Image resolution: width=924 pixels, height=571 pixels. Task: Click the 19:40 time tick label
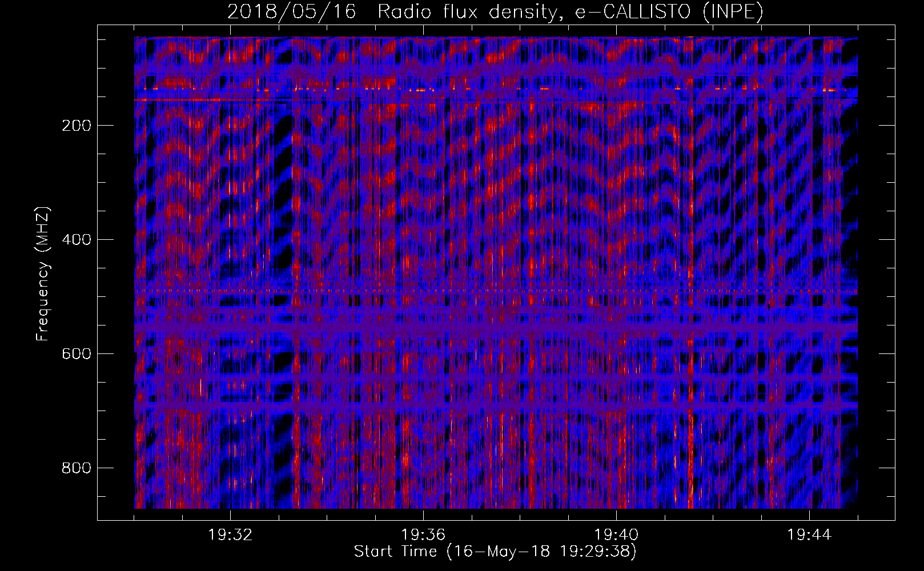point(616,535)
